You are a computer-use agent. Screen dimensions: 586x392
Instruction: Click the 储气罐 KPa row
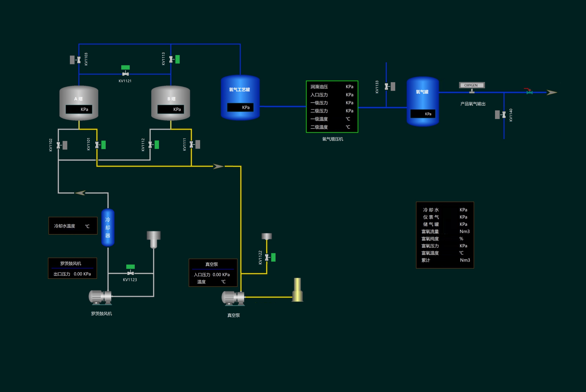tap(445, 224)
